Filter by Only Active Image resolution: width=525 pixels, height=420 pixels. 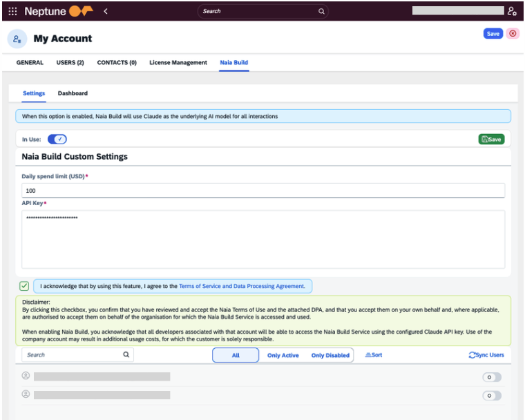tap(283, 355)
